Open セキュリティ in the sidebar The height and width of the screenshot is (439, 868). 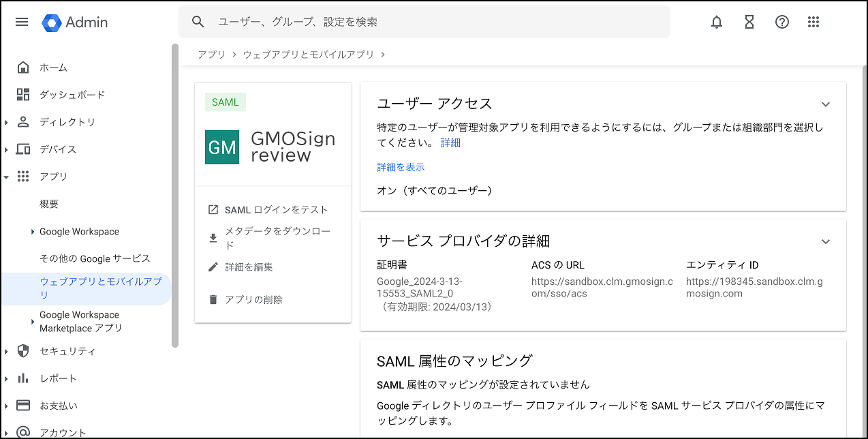point(67,351)
